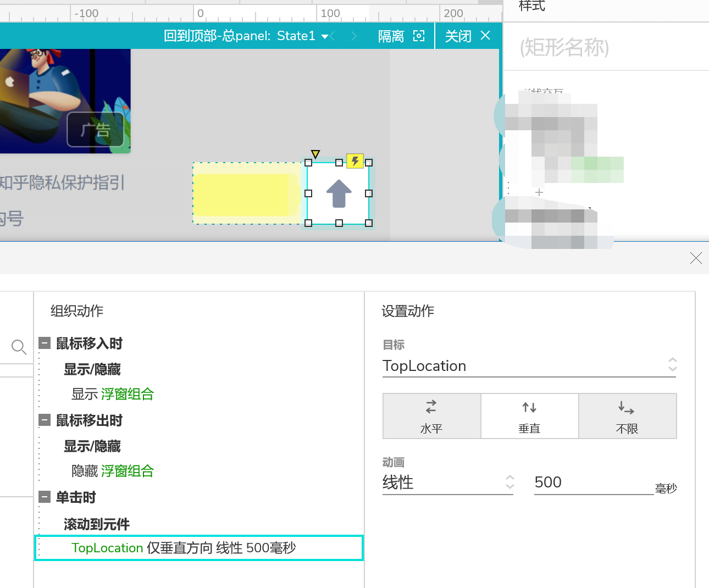Open the State1 dropdown arrow
709x588 pixels.
click(325, 37)
